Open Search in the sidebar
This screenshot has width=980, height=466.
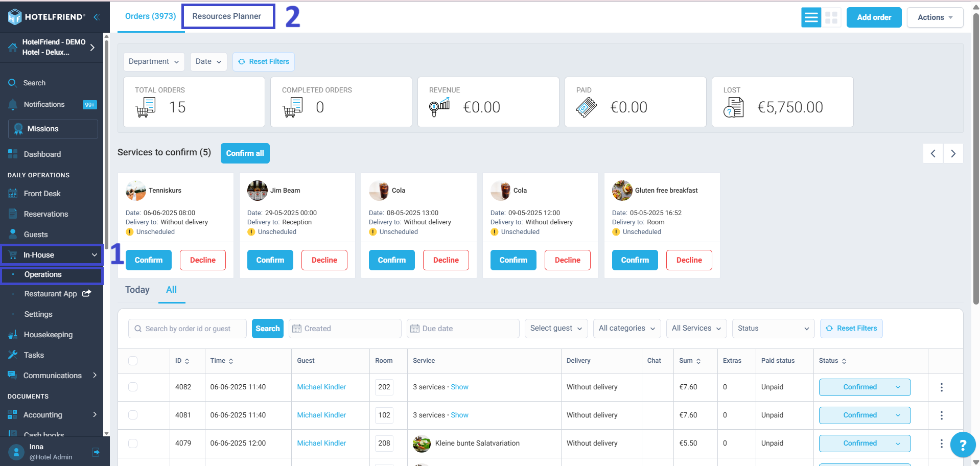coord(34,83)
